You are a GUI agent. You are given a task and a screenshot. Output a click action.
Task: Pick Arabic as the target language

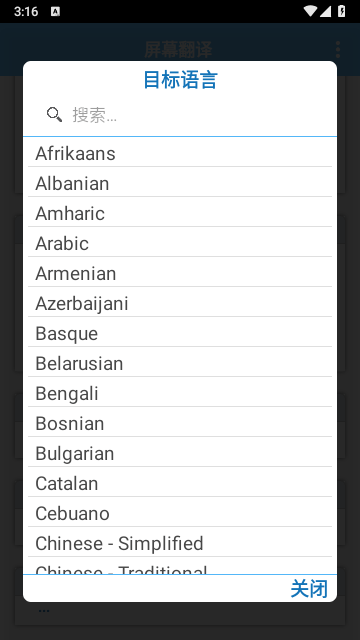pyautogui.click(x=180, y=243)
